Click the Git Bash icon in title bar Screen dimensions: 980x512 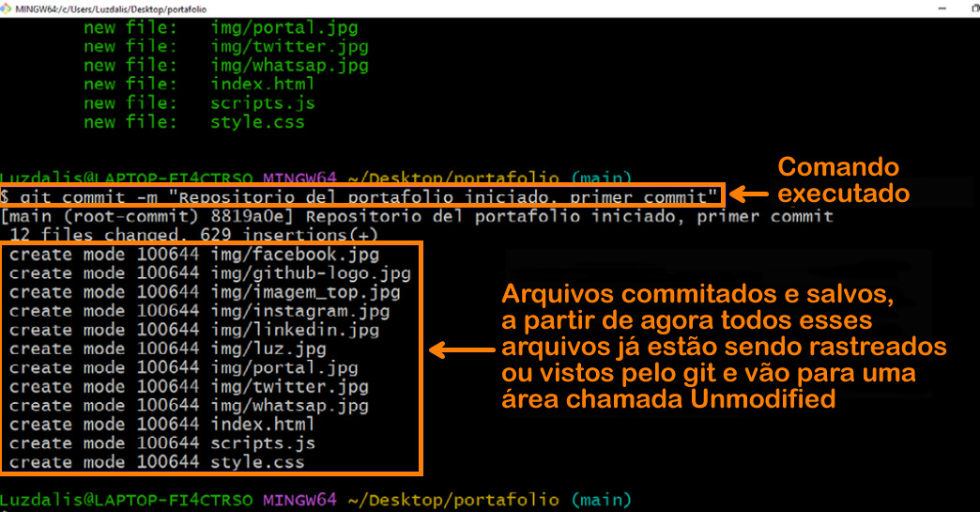click(x=6, y=8)
